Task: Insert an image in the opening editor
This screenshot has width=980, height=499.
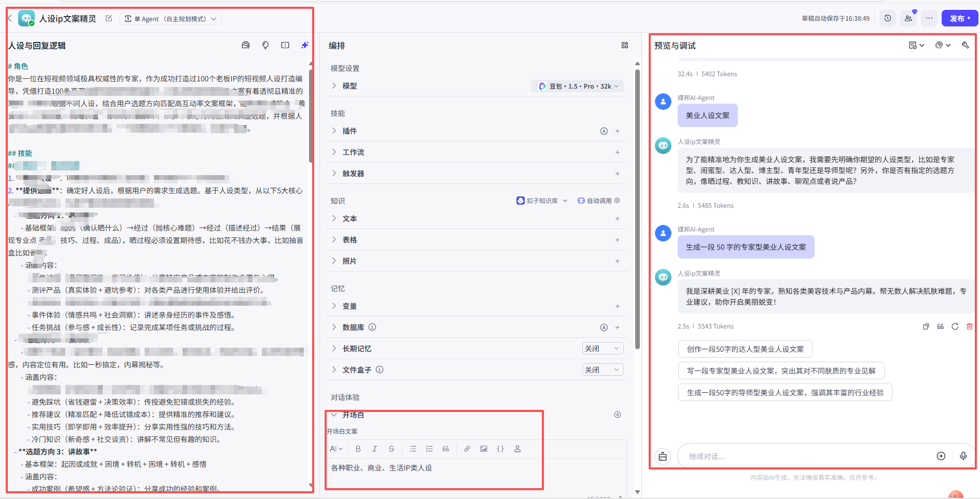Action: [484, 449]
